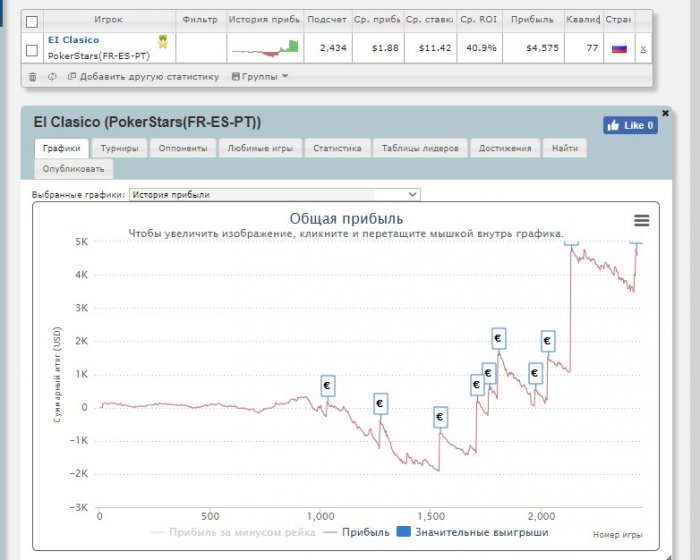Viewport: 700px width, 560px height.
Task: Open the История прибыли graph selector
Action: pos(275,195)
